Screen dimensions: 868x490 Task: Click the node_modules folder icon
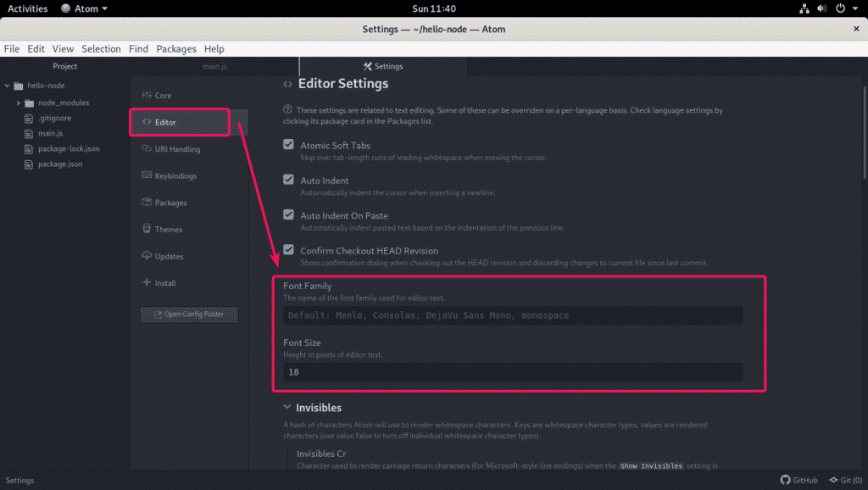[30, 103]
